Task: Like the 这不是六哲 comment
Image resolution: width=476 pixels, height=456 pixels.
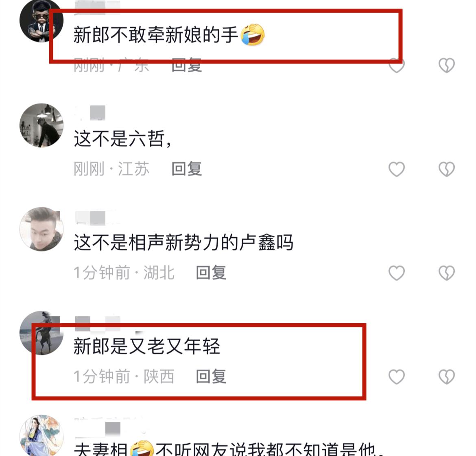Action: pyautogui.click(x=397, y=169)
